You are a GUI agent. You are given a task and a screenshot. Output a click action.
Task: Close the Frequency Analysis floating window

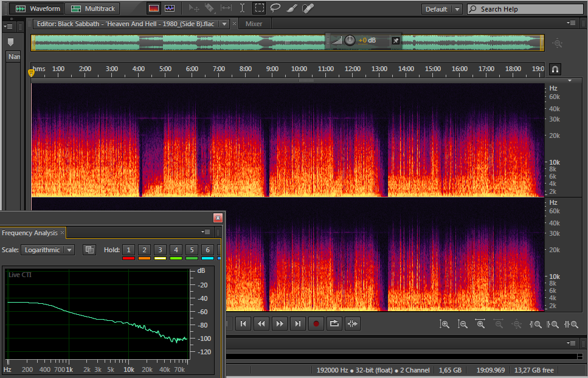[x=218, y=218]
